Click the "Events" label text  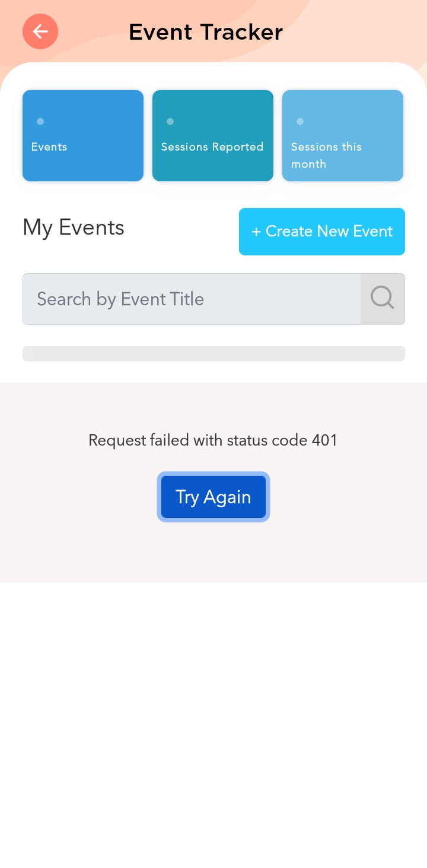coord(49,147)
